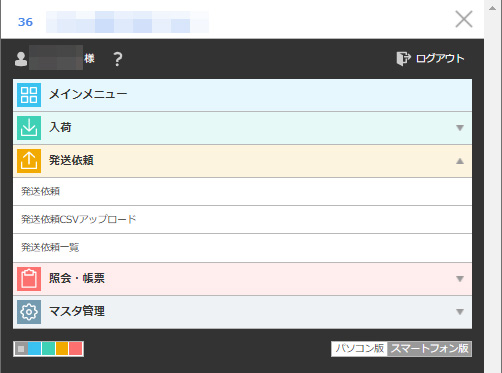Switch to パソコン版 view
Screen dimensions: 502x373
359,349
